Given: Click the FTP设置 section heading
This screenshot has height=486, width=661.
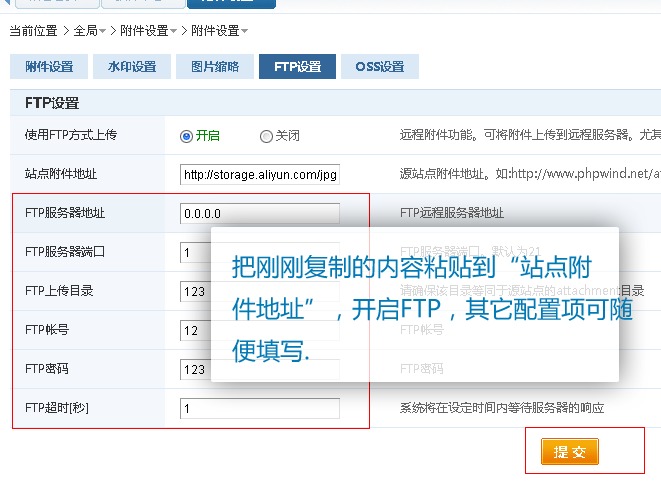Looking at the screenshot, I should click(52, 103).
